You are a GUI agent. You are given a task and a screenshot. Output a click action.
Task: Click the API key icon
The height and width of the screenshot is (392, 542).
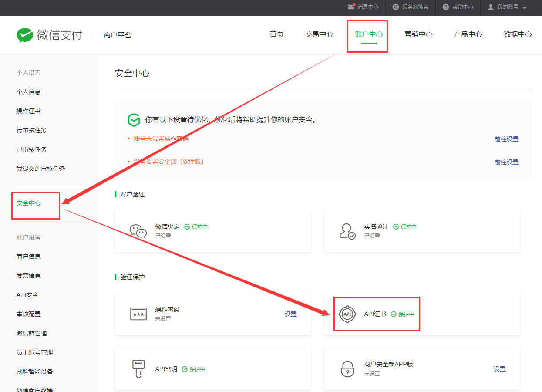pos(138,369)
